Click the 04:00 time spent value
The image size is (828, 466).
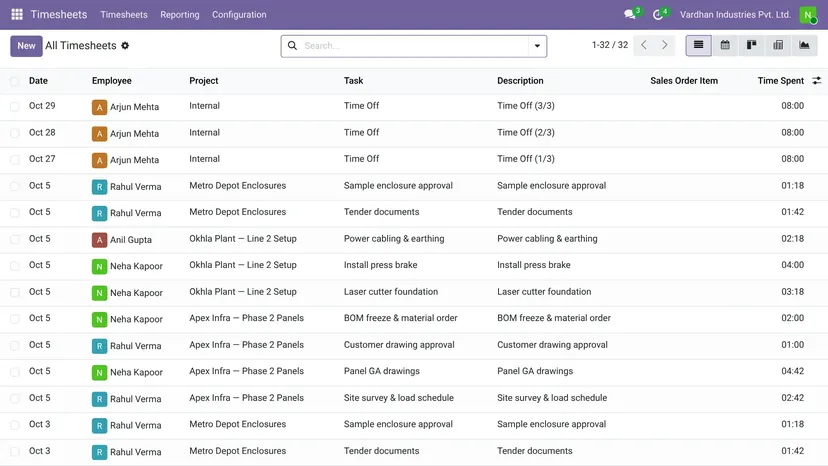pos(793,265)
